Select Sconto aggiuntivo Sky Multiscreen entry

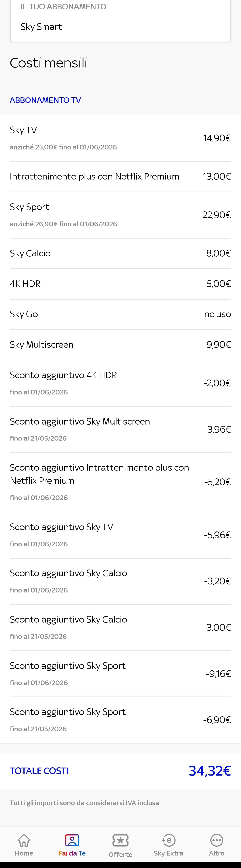pyautogui.click(x=120, y=429)
